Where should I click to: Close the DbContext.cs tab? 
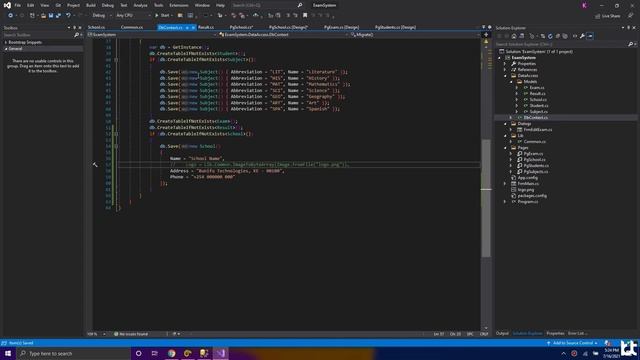[193, 27]
